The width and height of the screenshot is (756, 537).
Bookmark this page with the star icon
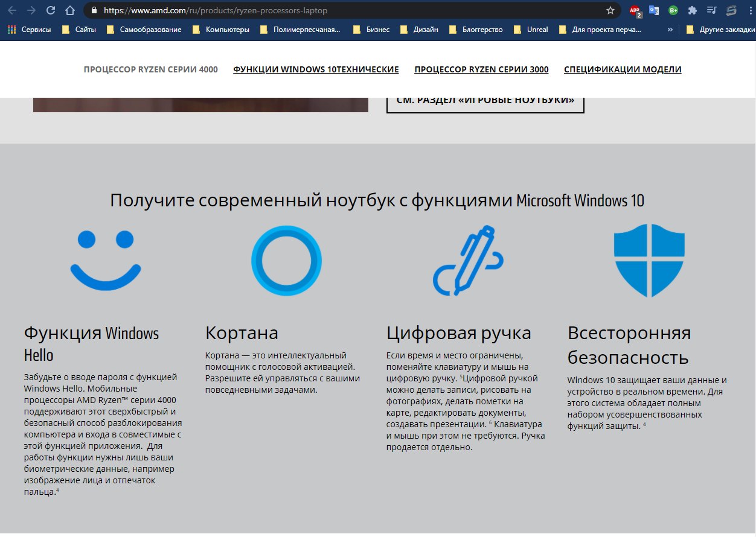pos(610,10)
